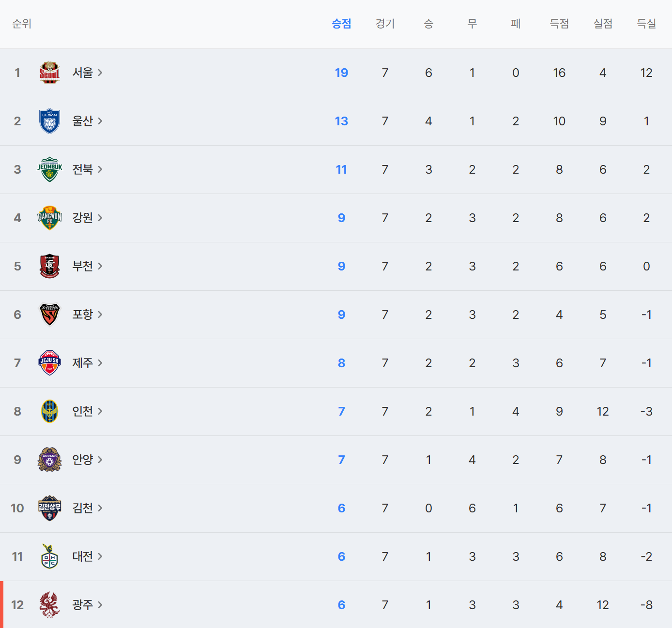Click the Pohang Steelers team crest

(49, 314)
